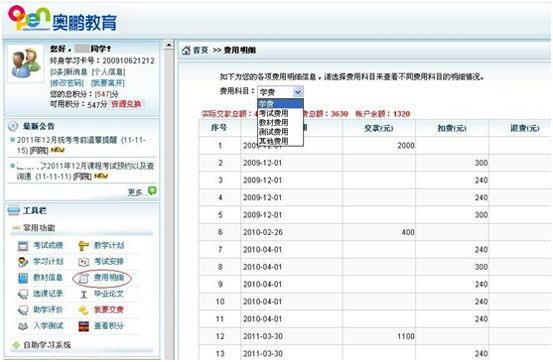Viewport: 553px width, 362px height.
Task: Click the 我要交费 coins icon
Action: coord(83,310)
